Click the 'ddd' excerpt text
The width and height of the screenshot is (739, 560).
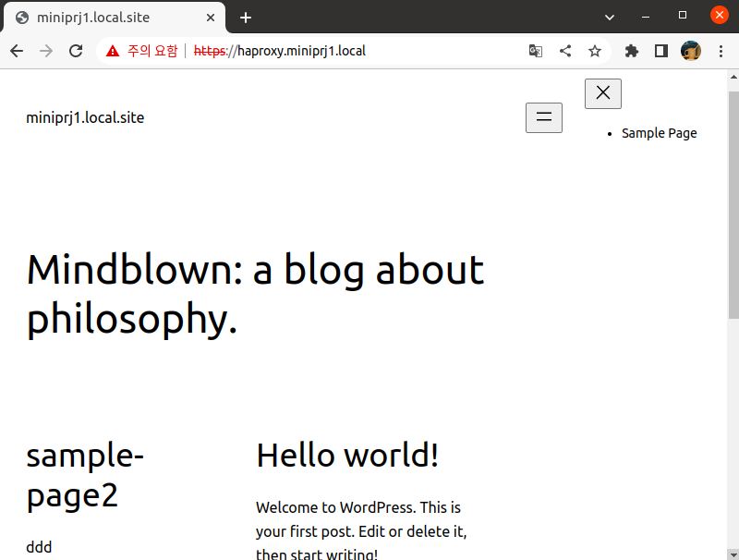click(39, 547)
